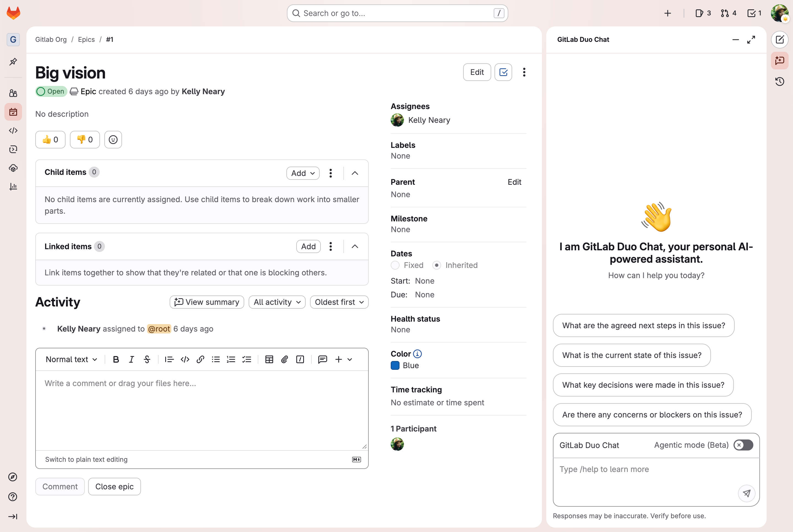Navigate to Epics via the breadcrumb
The width and height of the screenshot is (793, 532).
pos(86,39)
